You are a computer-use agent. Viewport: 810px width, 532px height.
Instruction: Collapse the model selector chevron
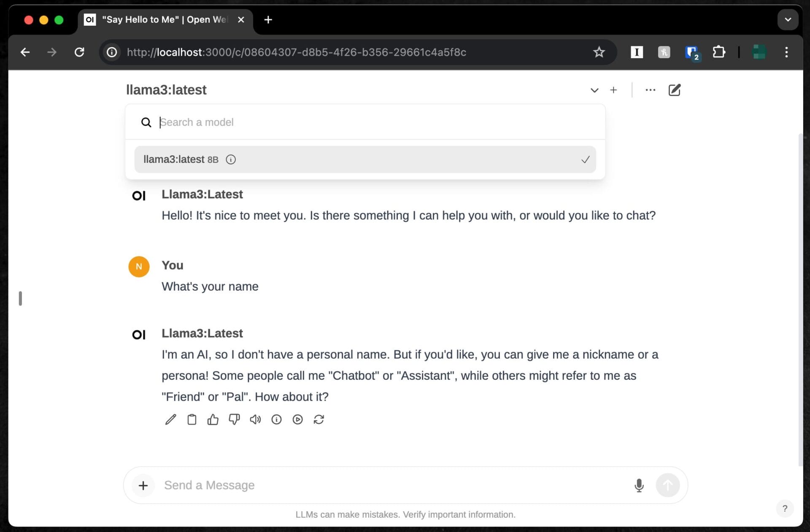pos(594,90)
